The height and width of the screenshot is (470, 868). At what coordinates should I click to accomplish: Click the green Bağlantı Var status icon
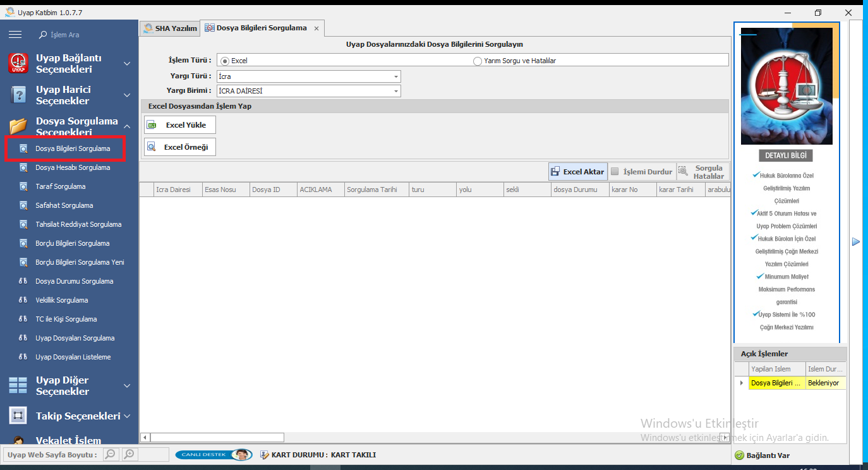pos(739,455)
